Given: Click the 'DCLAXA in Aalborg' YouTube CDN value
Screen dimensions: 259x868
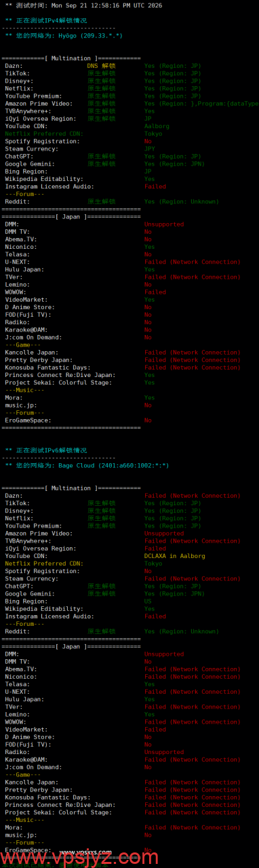Looking at the screenshot, I should [x=175, y=556].
